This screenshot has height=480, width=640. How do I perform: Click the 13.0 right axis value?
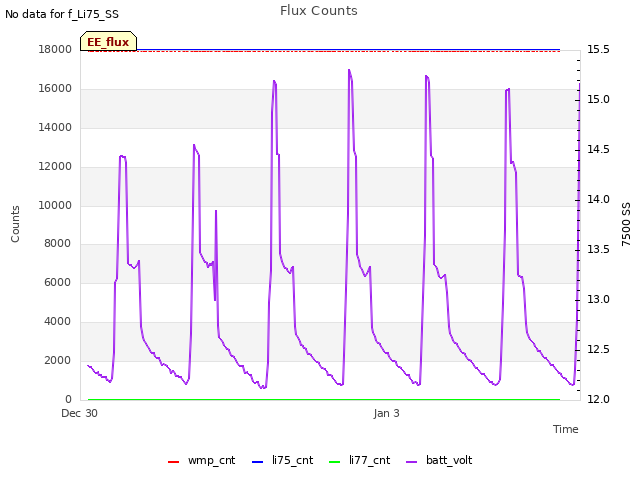(x=598, y=300)
